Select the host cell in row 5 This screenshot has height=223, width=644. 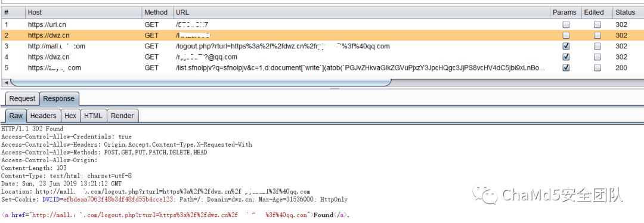pyautogui.click(x=54, y=67)
